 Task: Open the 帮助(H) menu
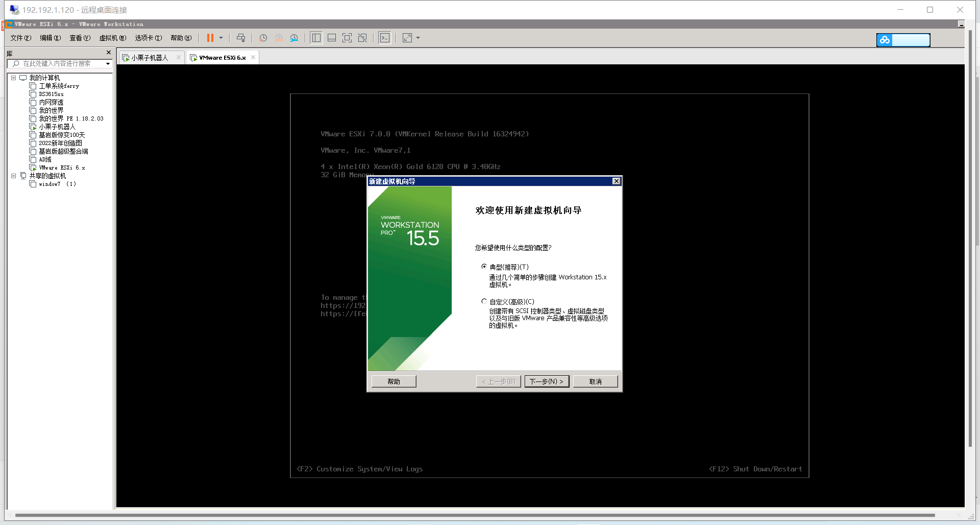pos(181,38)
